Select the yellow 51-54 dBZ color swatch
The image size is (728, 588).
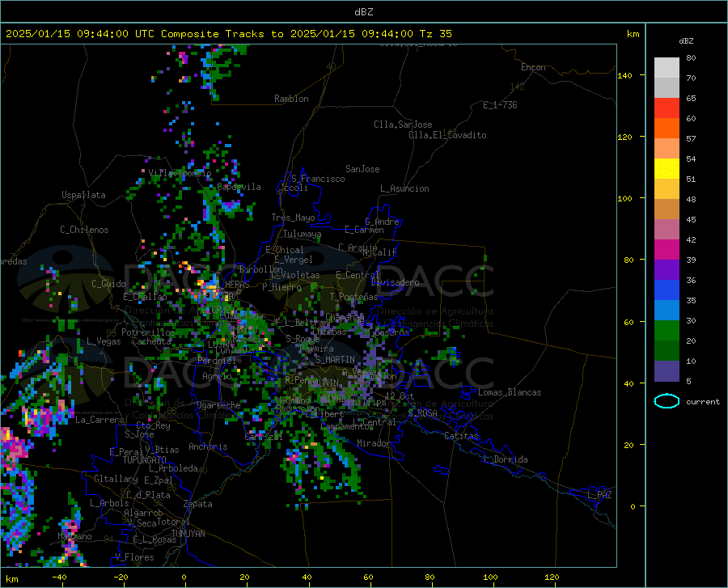[x=667, y=169]
